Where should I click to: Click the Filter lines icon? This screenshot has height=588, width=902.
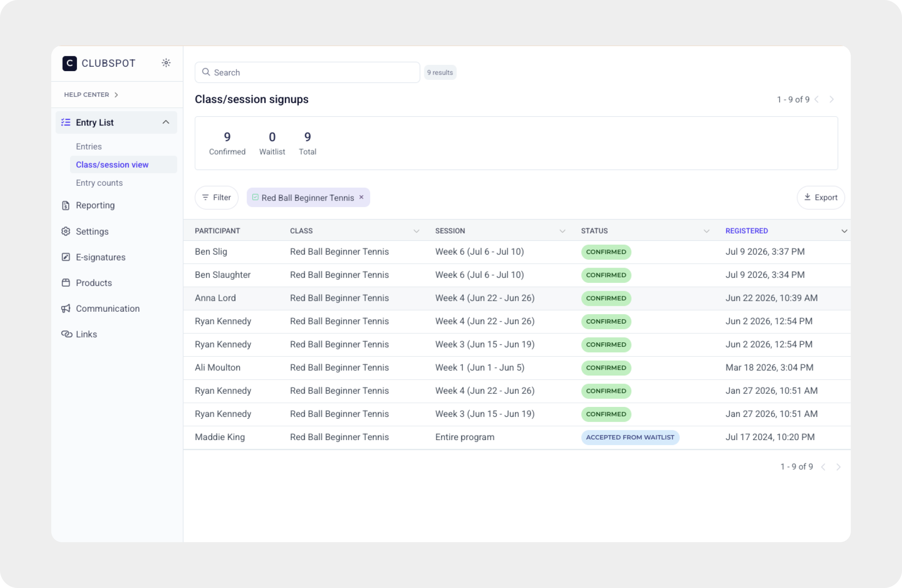205,197
